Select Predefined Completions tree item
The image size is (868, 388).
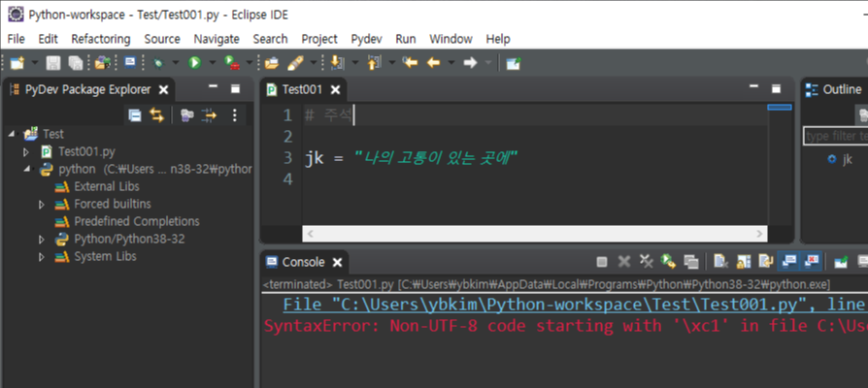click(x=137, y=221)
